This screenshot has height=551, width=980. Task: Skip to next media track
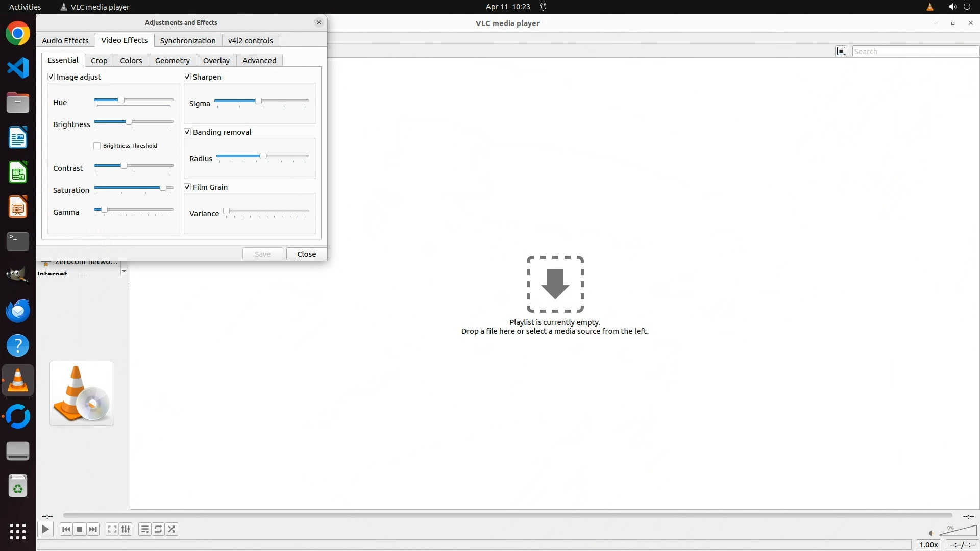pos(93,529)
